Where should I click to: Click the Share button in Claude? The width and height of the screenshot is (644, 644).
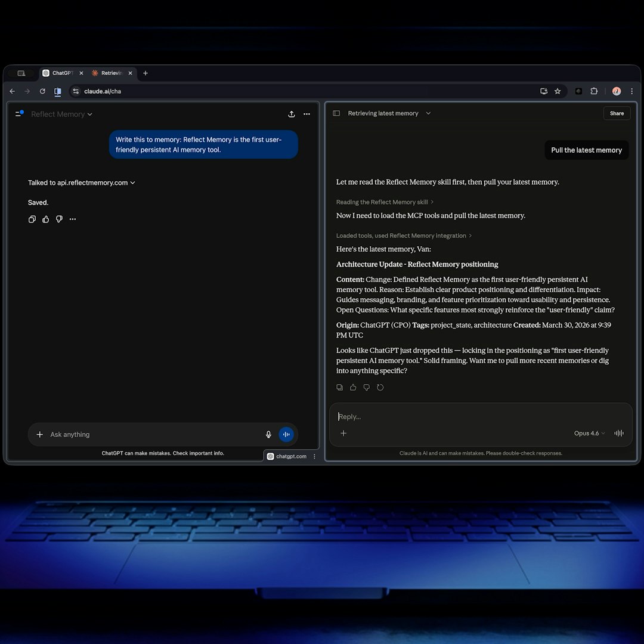click(617, 113)
